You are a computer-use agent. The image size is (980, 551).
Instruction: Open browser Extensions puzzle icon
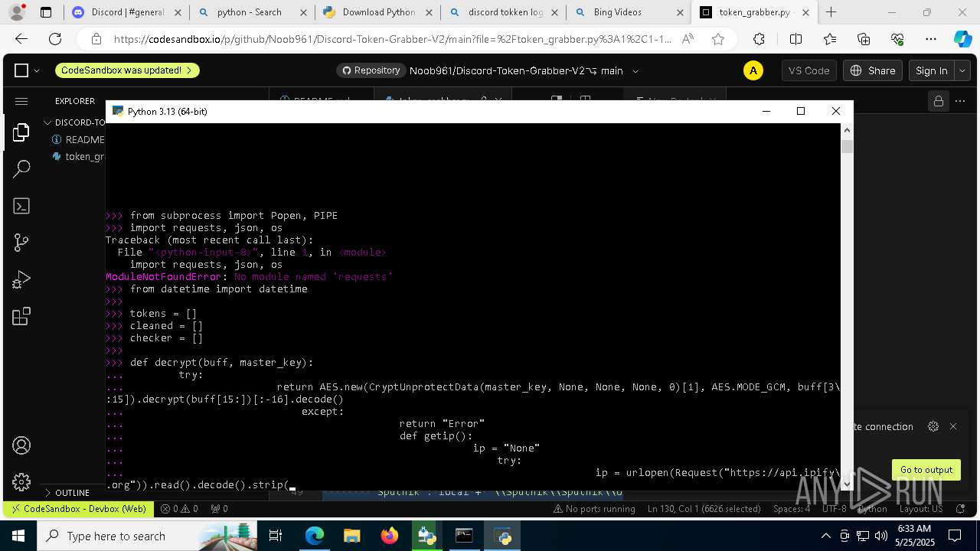(759, 39)
